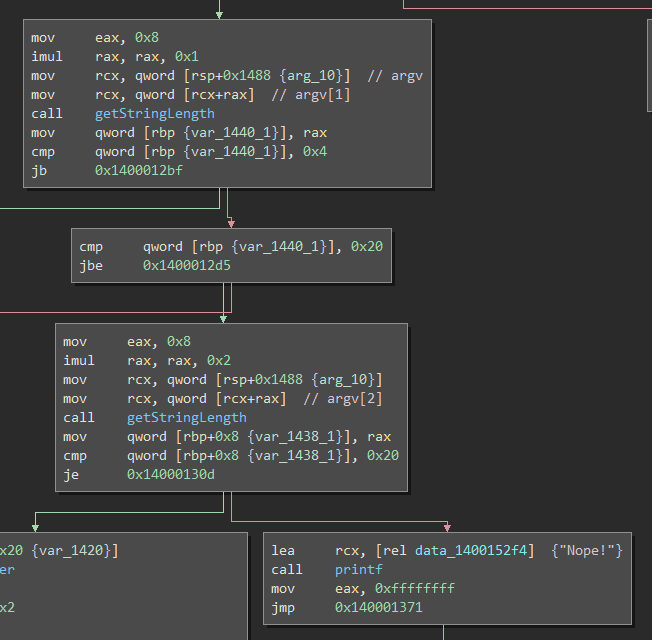
Task: Select the jmp mnemonic
Action: (283, 607)
